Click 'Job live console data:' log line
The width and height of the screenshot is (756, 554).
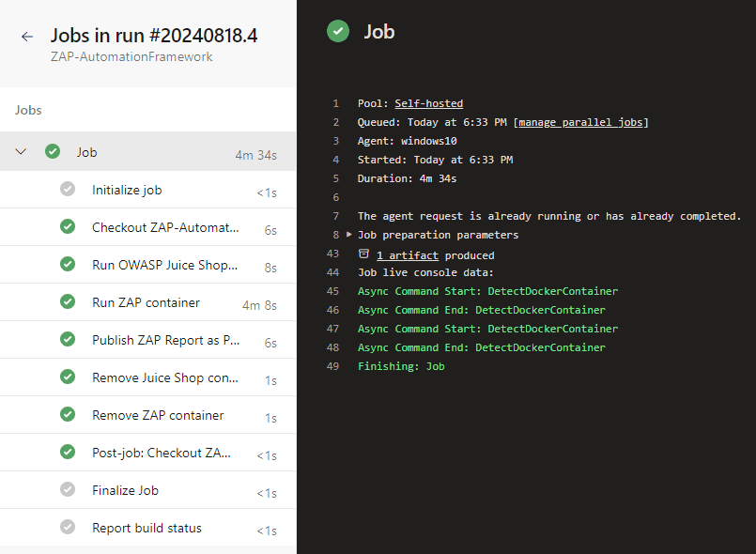point(425,273)
